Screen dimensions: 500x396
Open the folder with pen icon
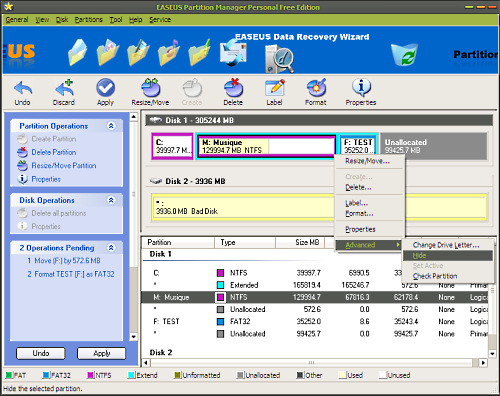tap(199, 52)
